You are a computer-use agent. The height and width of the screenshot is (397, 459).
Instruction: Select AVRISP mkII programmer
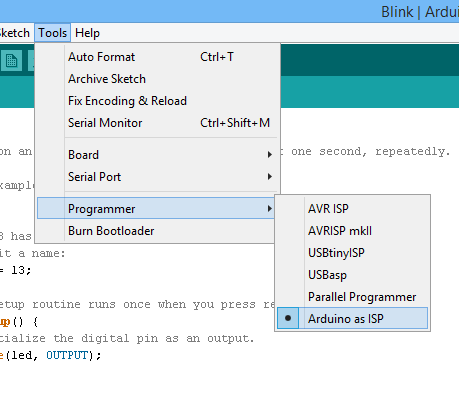[353, 231]
